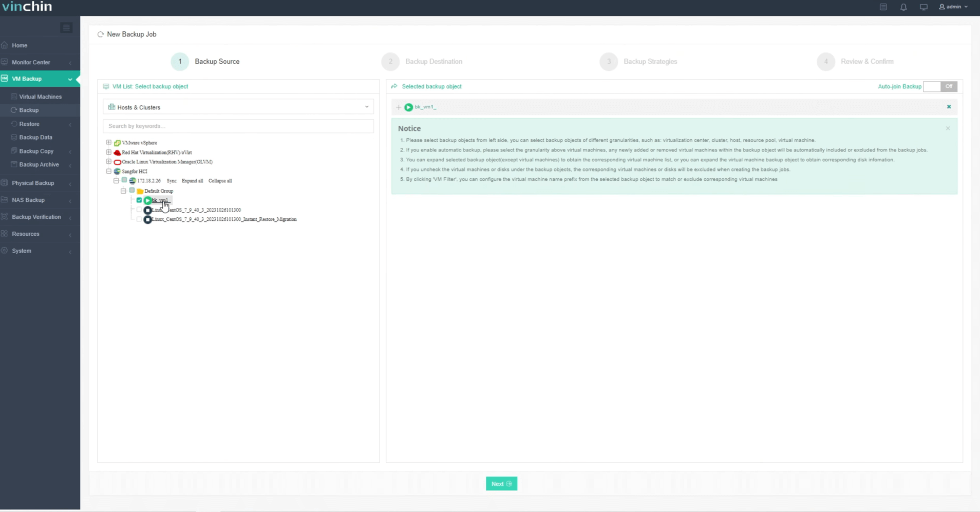Image resolution: width=980 pixels, height=512 pixels.
Task: Click the Sync link
Action: 172,181
